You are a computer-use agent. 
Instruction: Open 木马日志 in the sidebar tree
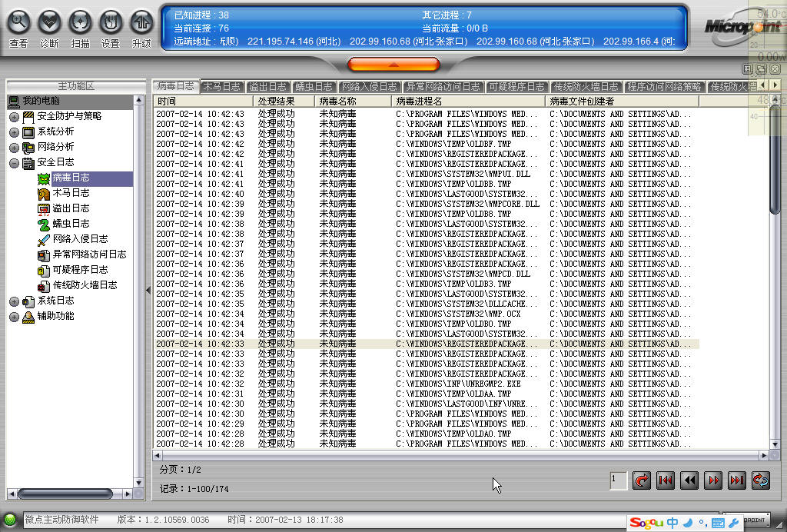(71, 193)
